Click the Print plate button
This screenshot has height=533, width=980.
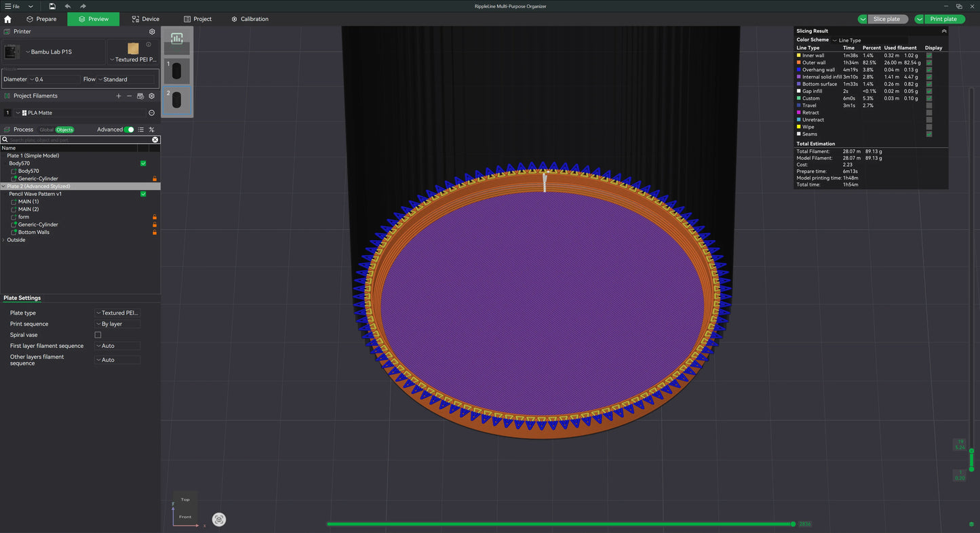(944, 19)
